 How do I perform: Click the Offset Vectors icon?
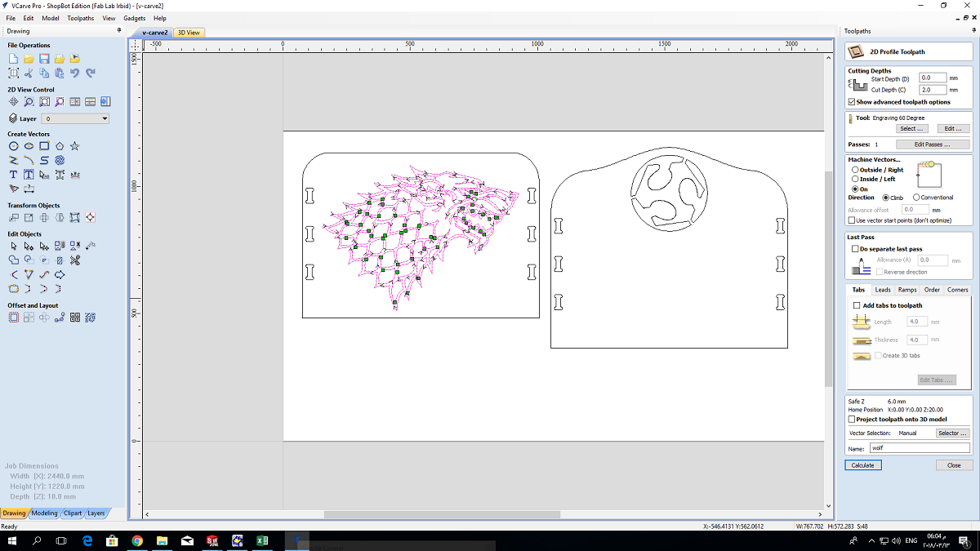click(x=13, y=318)
